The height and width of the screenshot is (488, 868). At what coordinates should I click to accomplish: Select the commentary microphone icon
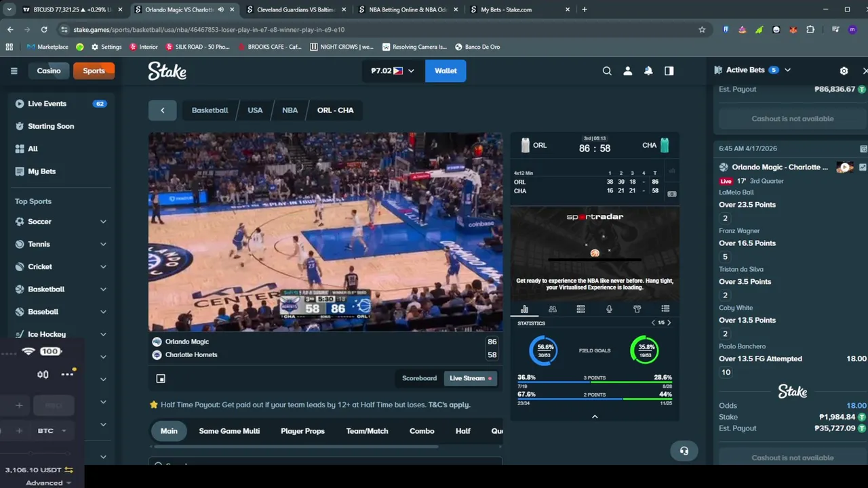(609, 309)
